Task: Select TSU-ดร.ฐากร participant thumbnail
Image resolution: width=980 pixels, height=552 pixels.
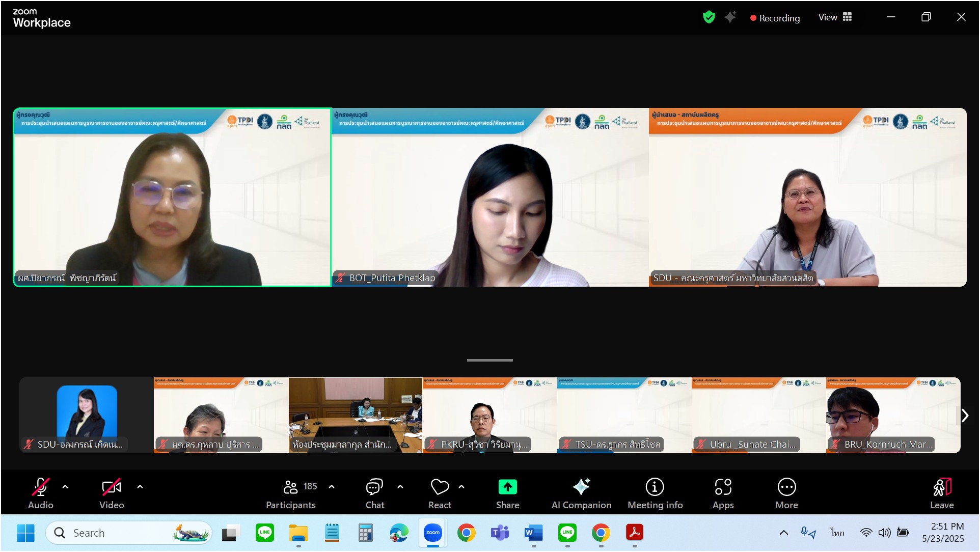Action: pos(624,415)
